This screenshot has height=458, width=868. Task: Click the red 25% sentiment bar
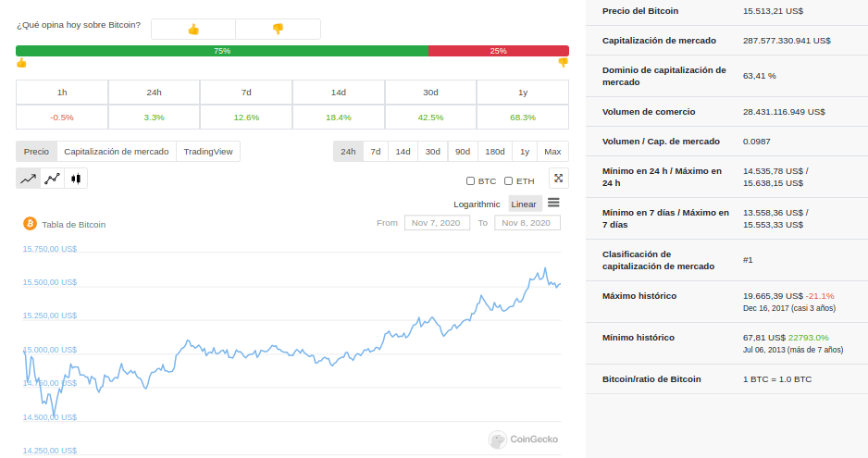click(498, 51)
